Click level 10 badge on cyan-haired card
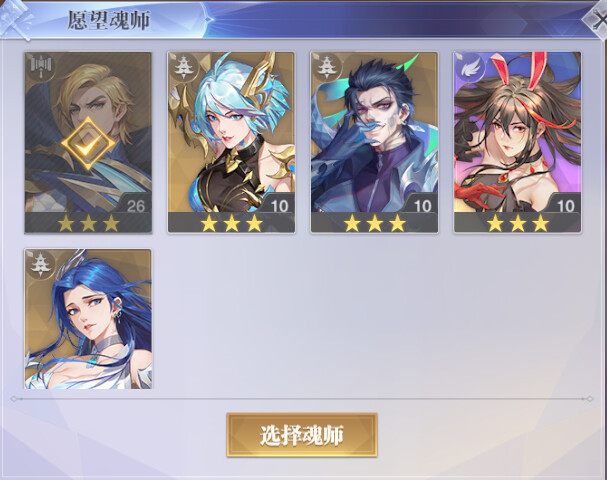The width and height of the screenshot is (607, 480). (279, 206)
